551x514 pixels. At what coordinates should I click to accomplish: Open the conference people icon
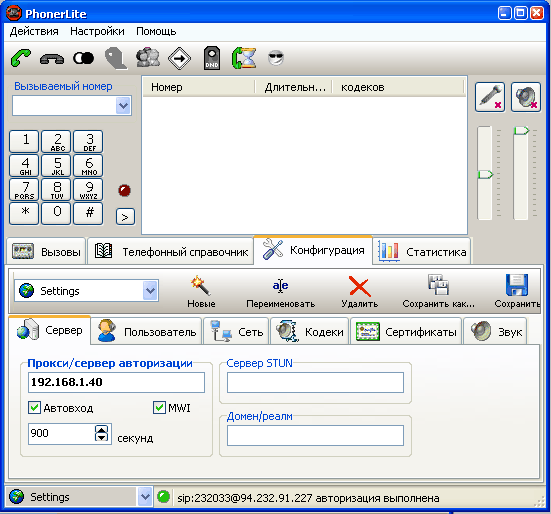148,58
